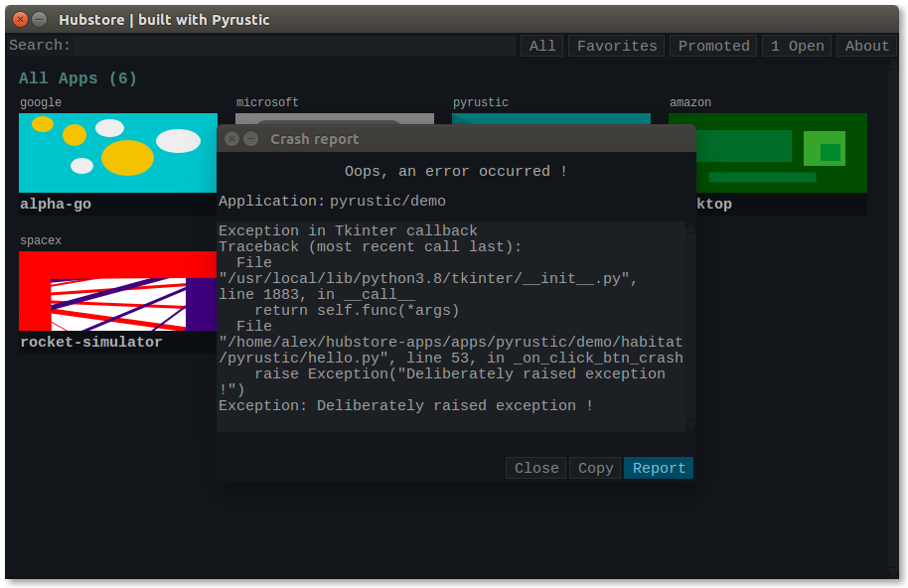This screenshot has height=588, width=908.
Task: Close the Hubstore main window
Action: [20, 20]
